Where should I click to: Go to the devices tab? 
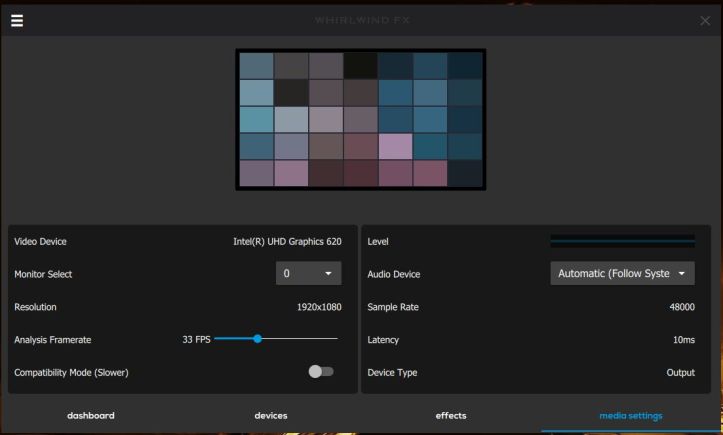coord(271,415)
